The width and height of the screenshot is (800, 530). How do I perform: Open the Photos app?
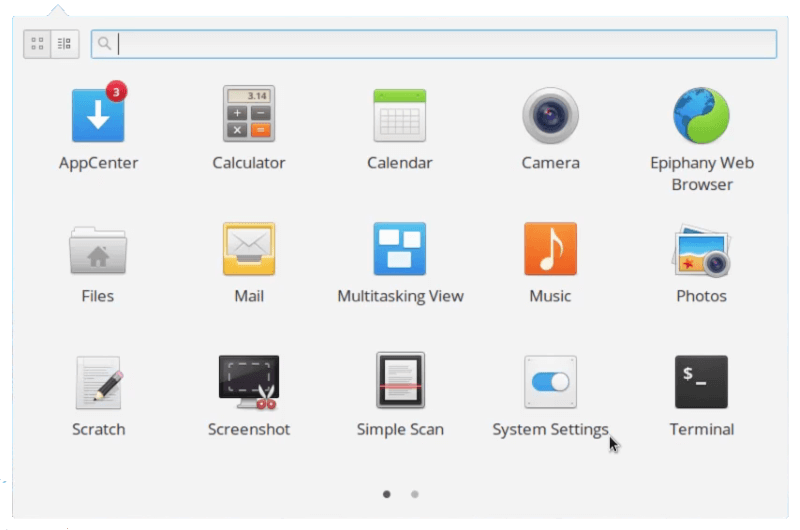pyautogui.click(x=702, y=250)
